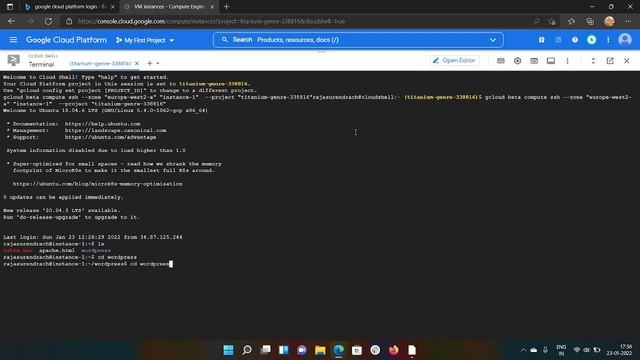640x360 pixels.
Task: Open the Google account avatar
Action: 625,40
